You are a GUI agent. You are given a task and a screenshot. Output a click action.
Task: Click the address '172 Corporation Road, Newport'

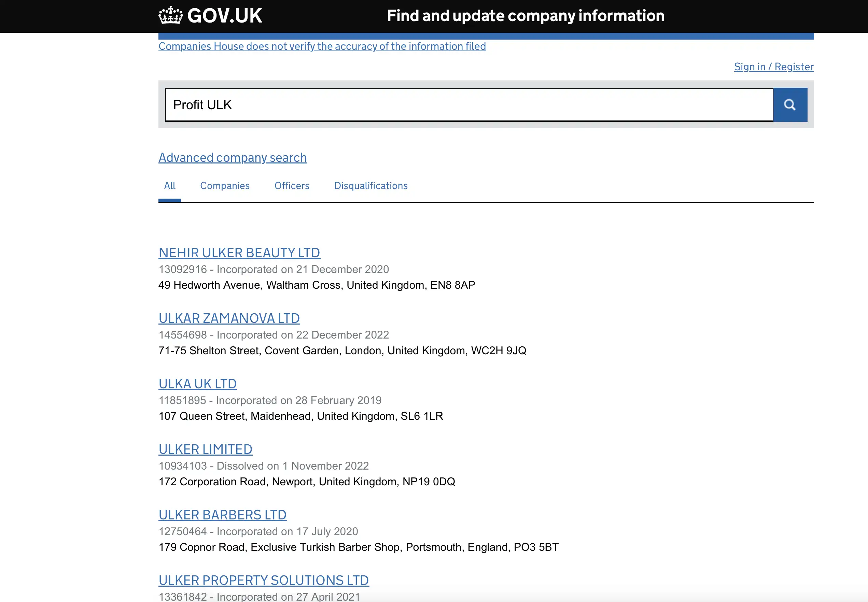[237, 482]
